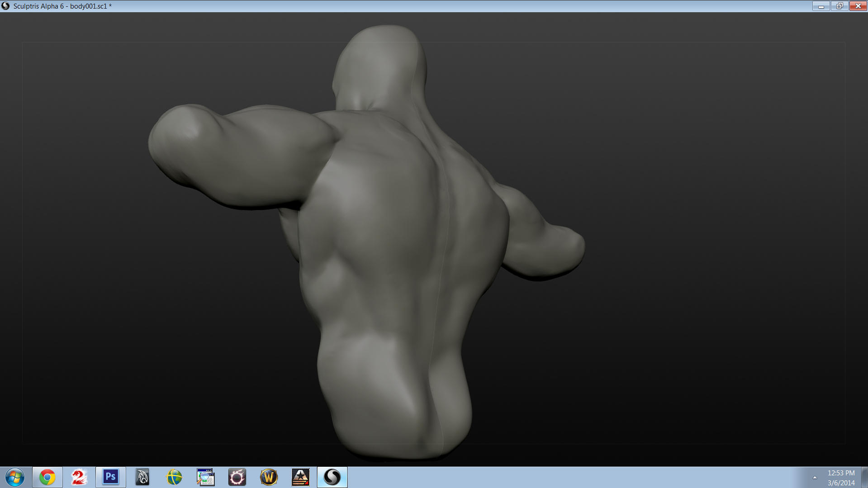
Task: Open the triangle A logo taskbar icon
Action: (x=301, y=477)
